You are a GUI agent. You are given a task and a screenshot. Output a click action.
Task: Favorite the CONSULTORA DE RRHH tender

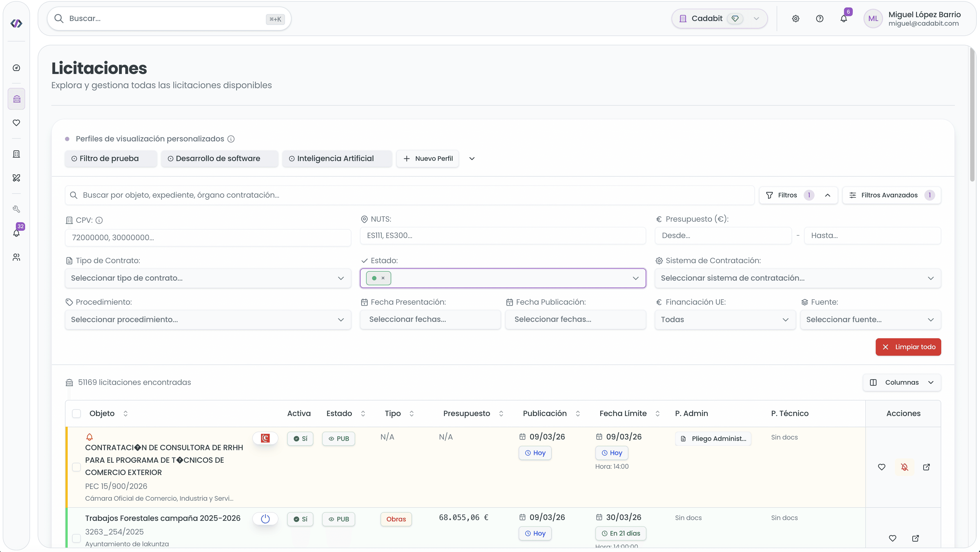pyautogui.click(x=881, y=467)
